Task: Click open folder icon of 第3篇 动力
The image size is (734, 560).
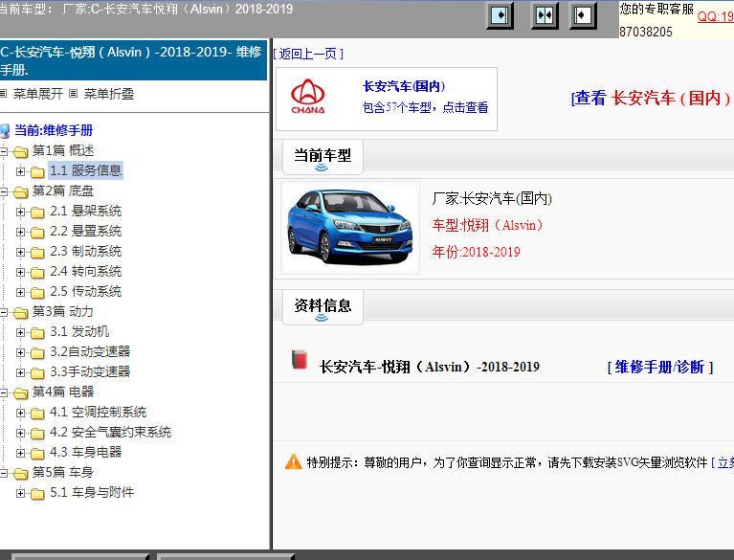Action: coord(21,313)
